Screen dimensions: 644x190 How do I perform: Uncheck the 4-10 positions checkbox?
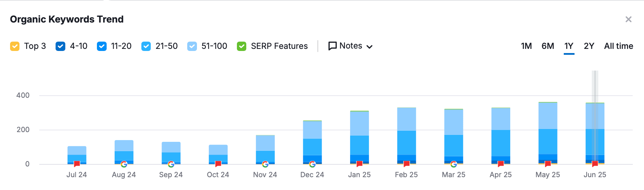60,46
